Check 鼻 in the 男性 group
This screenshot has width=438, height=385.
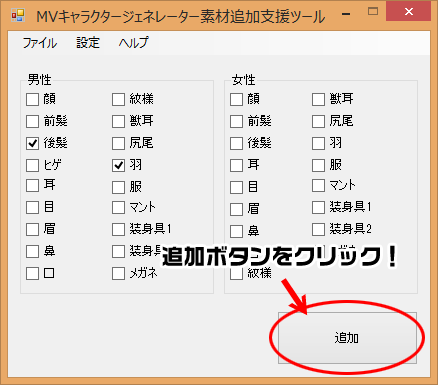click(x=32, y=251)
